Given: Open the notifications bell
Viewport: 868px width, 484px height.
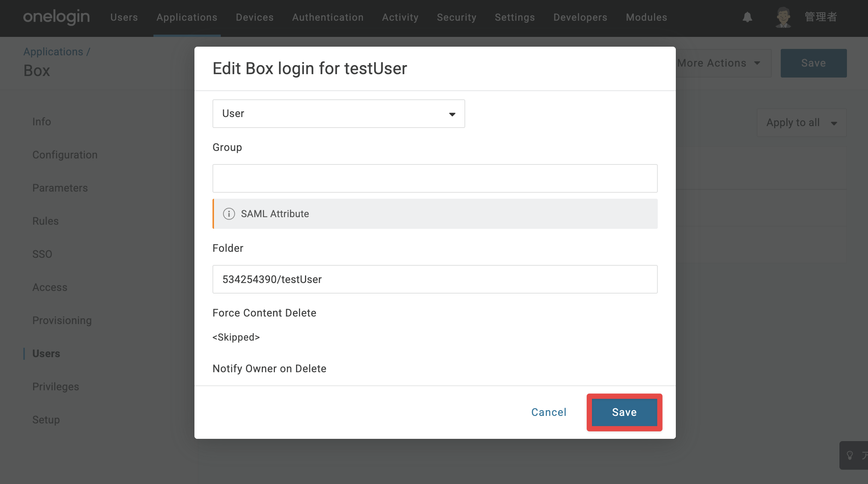Looking at the screenshot, I should 747,17.
